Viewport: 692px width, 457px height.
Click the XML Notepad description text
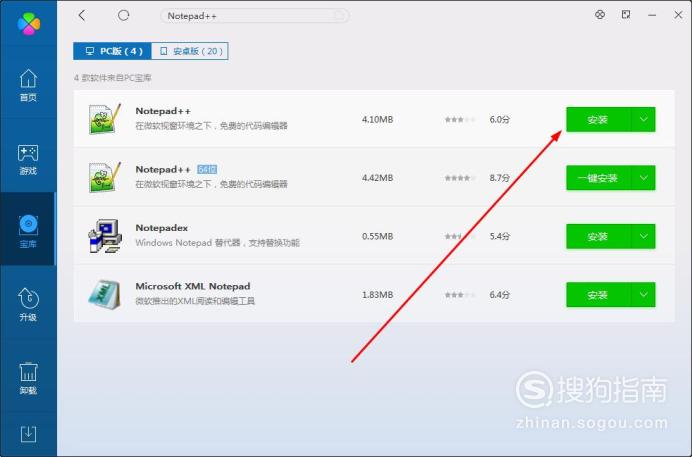coord(195,301)
